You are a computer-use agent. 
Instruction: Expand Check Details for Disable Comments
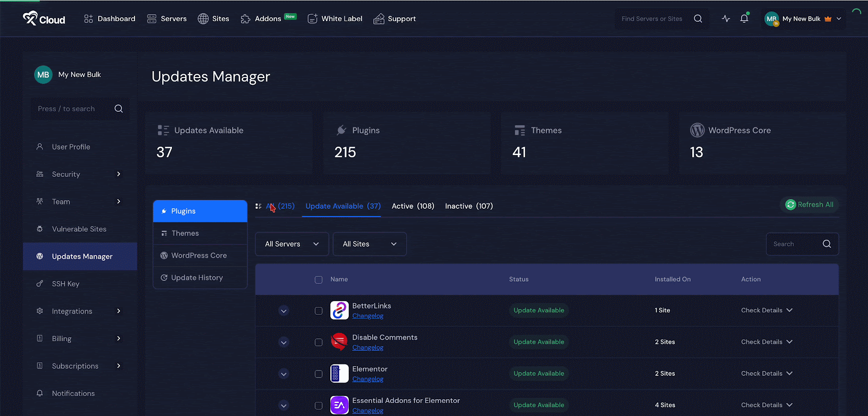[767, 342]
